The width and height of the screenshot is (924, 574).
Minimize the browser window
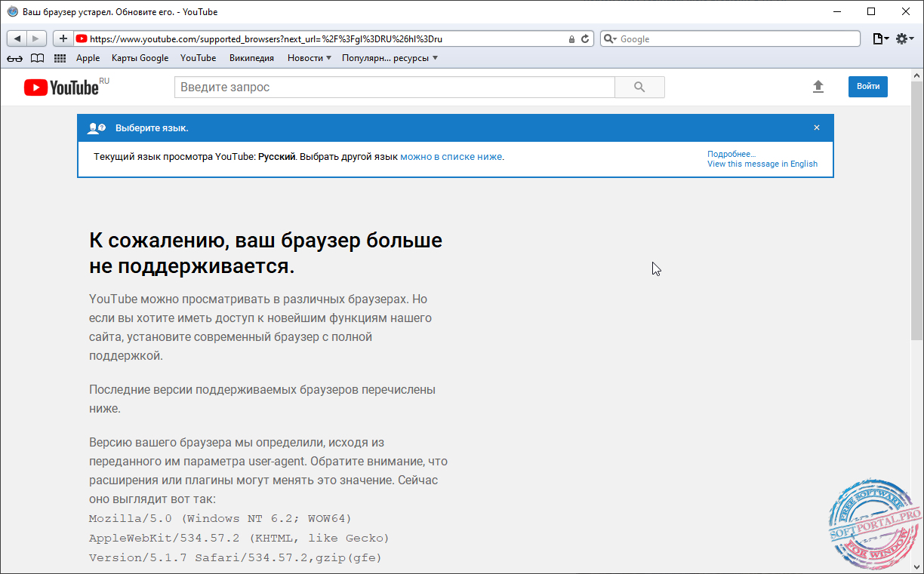(837, 11)
